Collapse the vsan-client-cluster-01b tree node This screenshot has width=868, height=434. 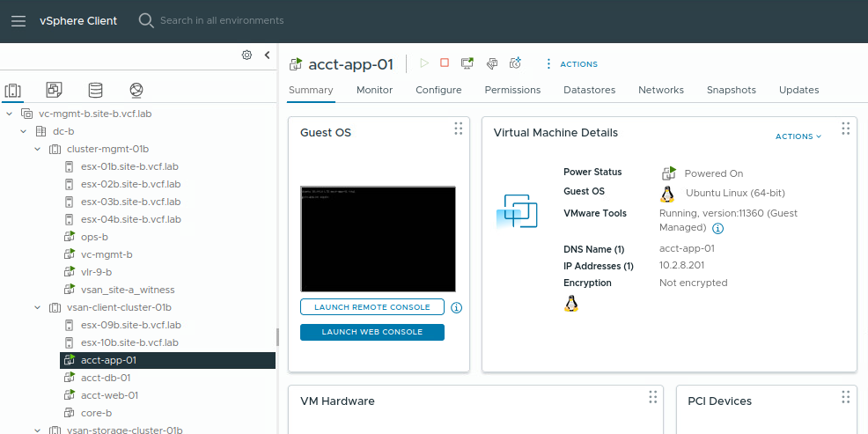[x=37, y=307]
